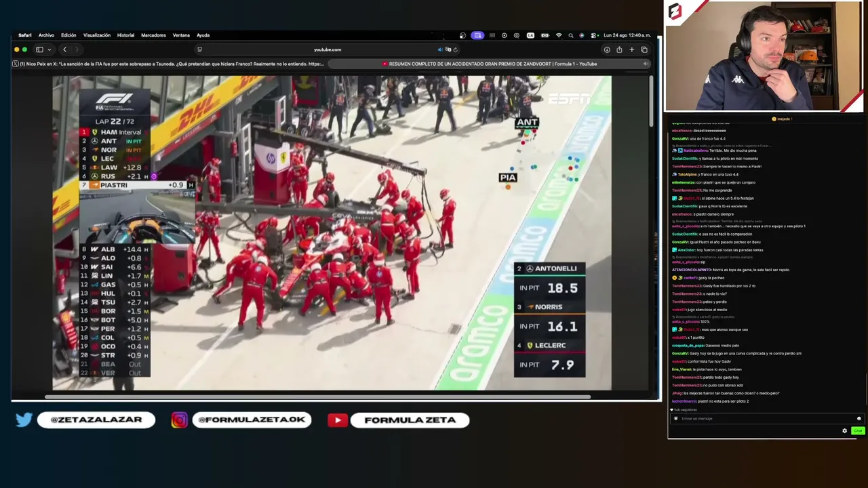Click username JPuig in chat
The width and height of the screenshot is (868, 488).
tap(677, 393)
